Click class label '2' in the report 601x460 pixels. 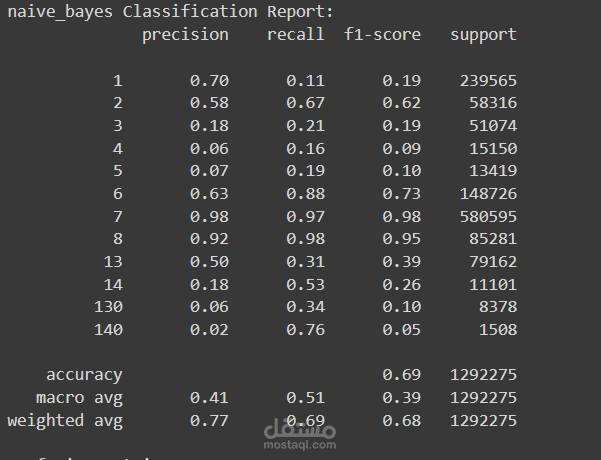(118, 103)
